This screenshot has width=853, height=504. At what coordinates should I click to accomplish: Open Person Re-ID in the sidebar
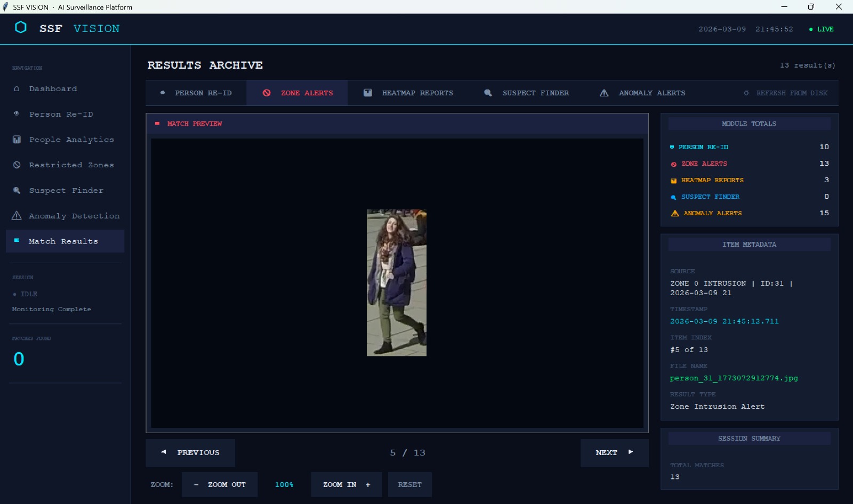[61, 114]
